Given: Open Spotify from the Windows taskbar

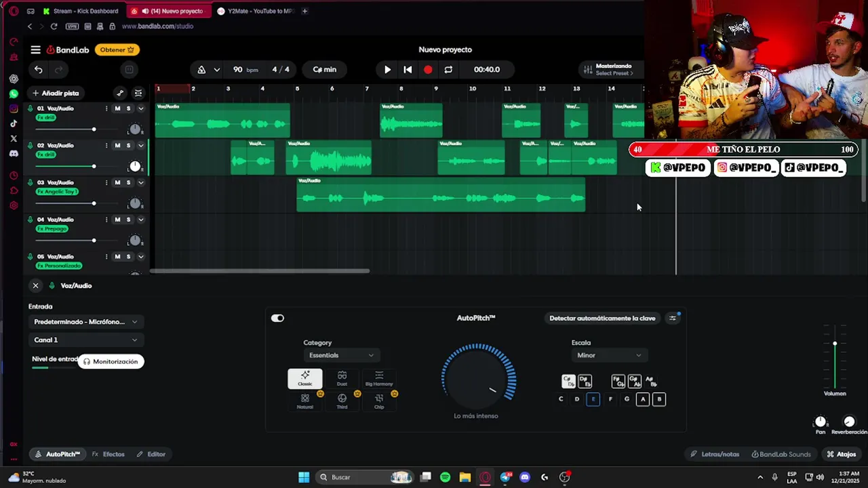Looking at the screenshot, I should [445, 477].
